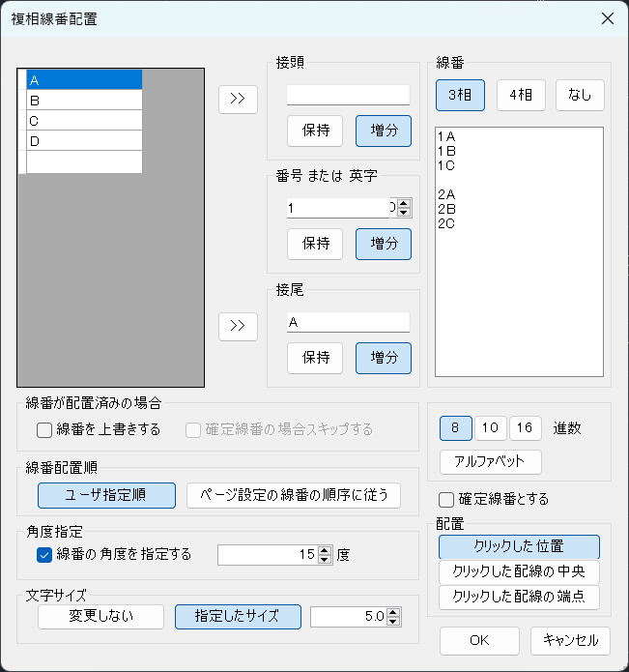
Task: Close the 複相線番配置 dialog
Action: point(608,19)
